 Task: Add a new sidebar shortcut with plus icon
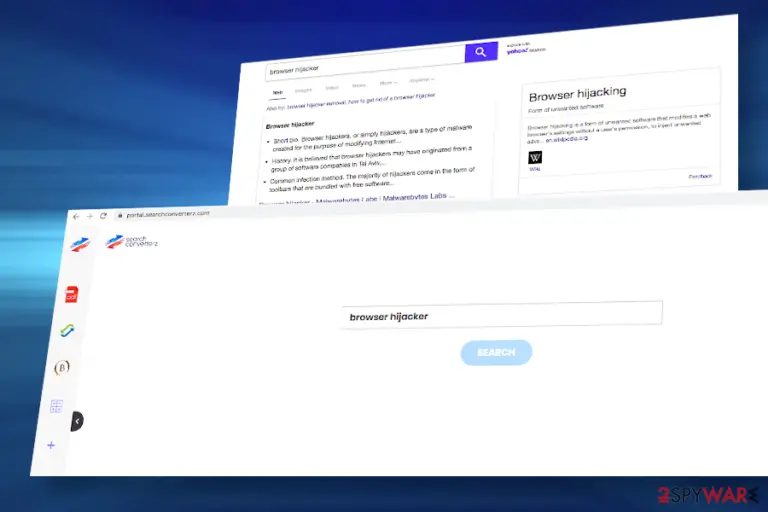tap(51, 445)
